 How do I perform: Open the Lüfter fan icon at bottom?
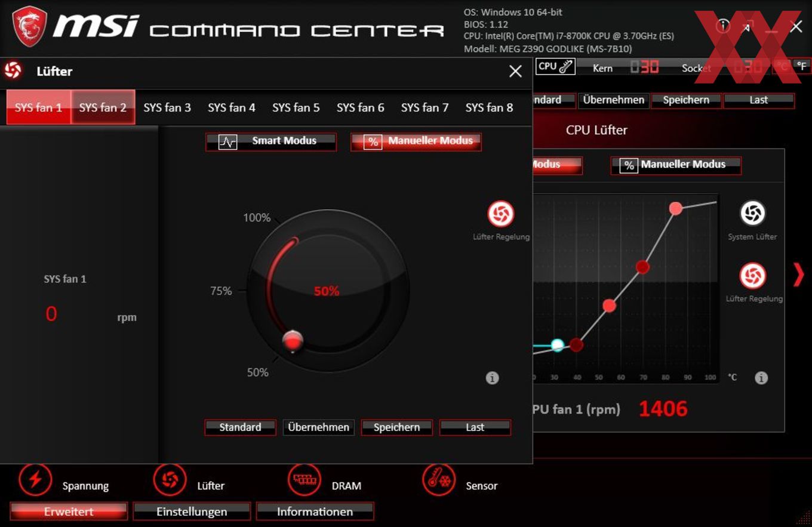tap(170, 479)
